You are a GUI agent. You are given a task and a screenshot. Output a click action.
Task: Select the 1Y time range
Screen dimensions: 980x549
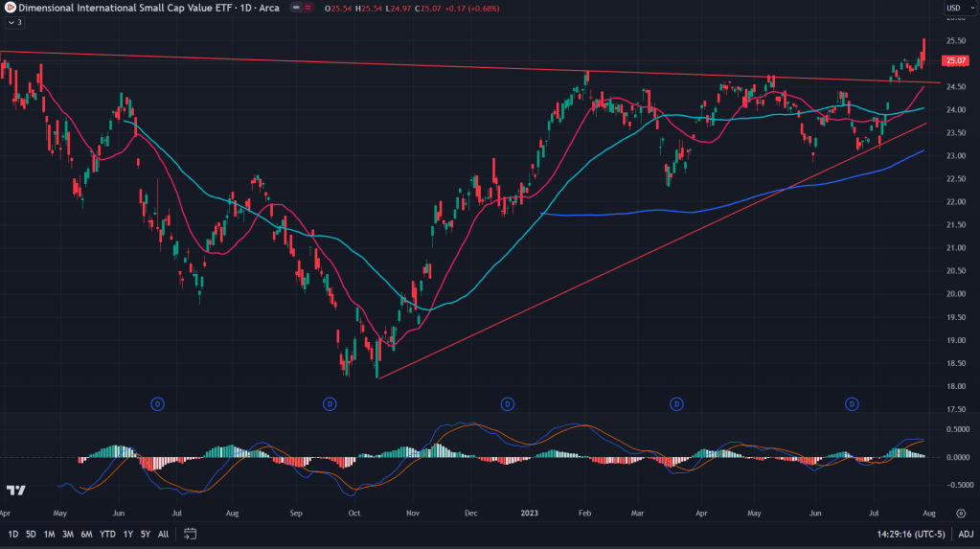point(127,534)
